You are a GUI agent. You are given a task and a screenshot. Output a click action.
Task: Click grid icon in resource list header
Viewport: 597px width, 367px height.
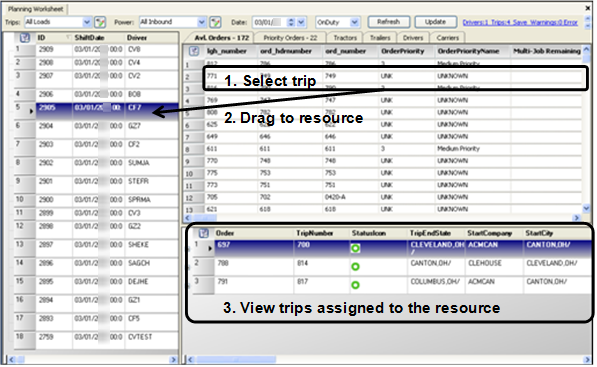pos(25,38)
